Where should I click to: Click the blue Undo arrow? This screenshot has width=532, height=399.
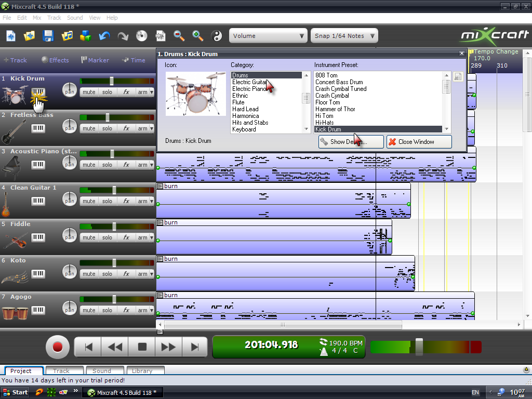click(x=104, y=36)
